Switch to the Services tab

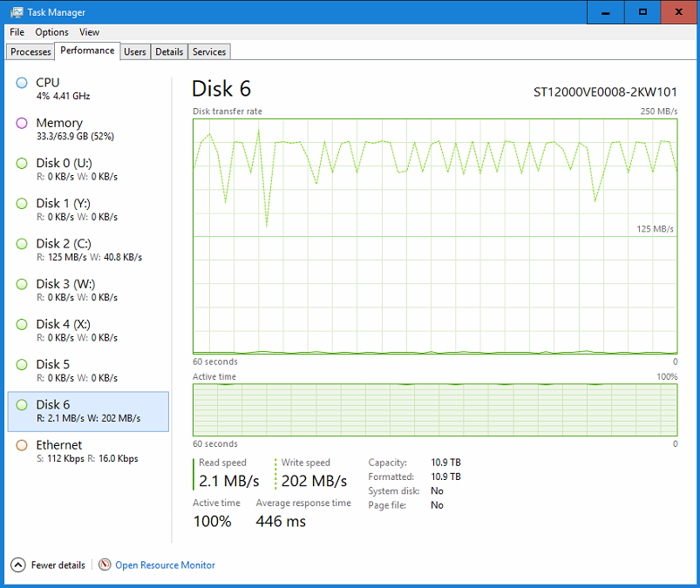(x=209, y=51)
